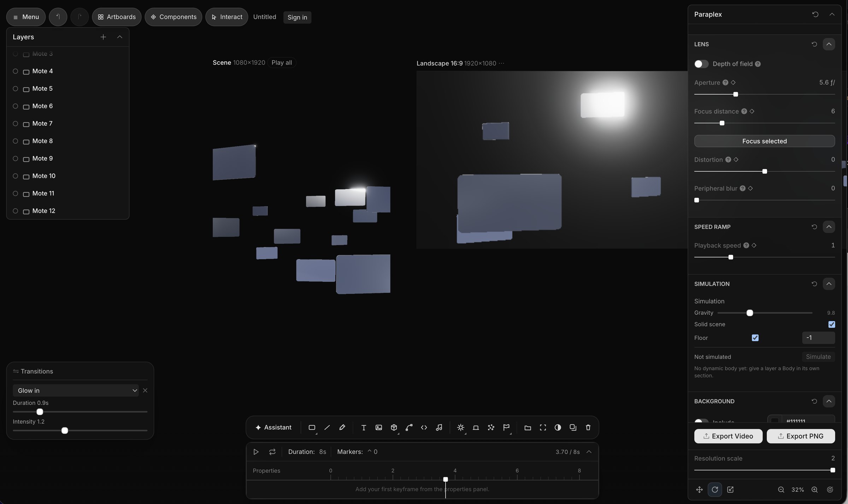
Task: Click the Duplicate layers icon
Action: [573, 427]
